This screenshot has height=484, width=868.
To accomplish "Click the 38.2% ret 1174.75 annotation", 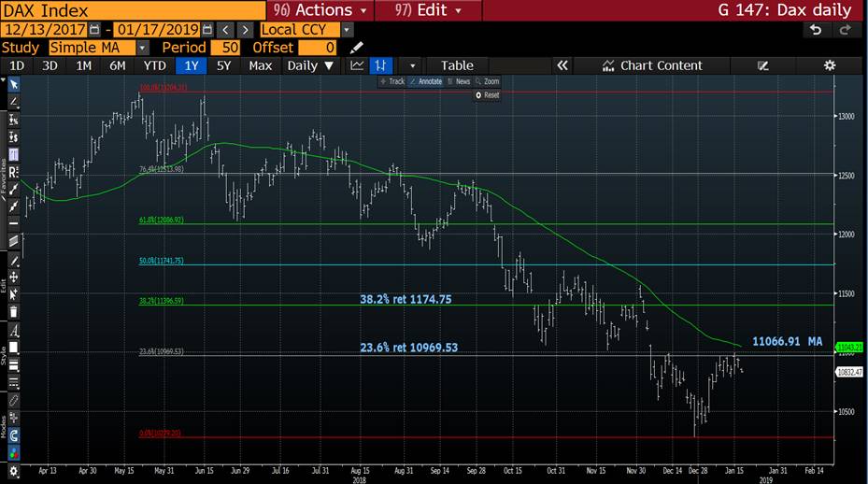I will click(406, 300).
